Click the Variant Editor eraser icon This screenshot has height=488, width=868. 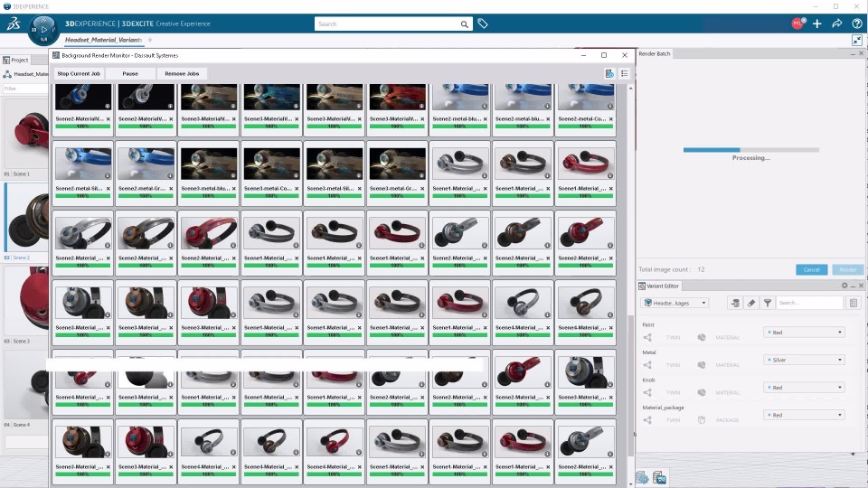(751, 303)
